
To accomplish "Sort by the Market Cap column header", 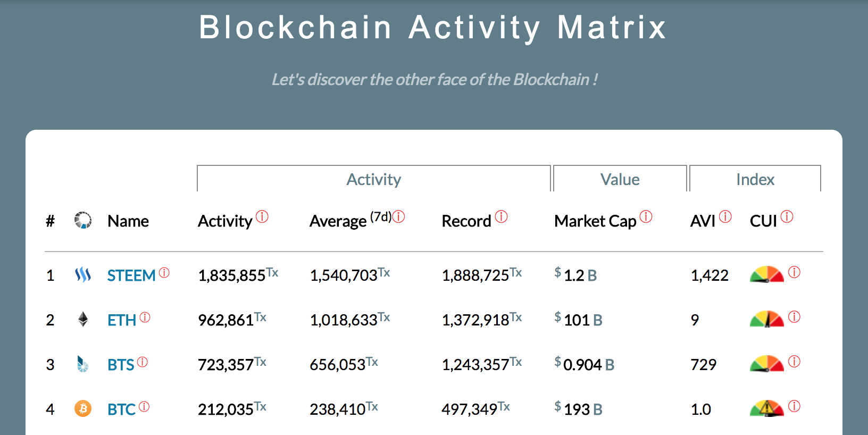I will (x=595, y=221).
